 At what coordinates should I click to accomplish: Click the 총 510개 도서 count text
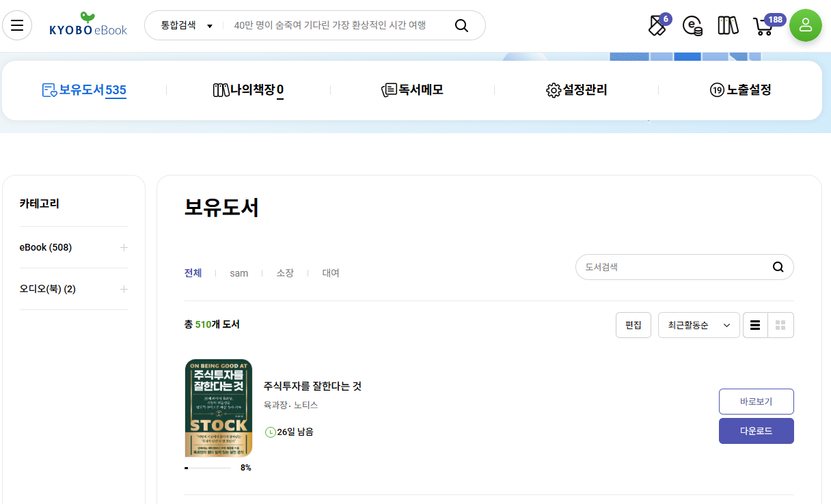pos(212,324)
